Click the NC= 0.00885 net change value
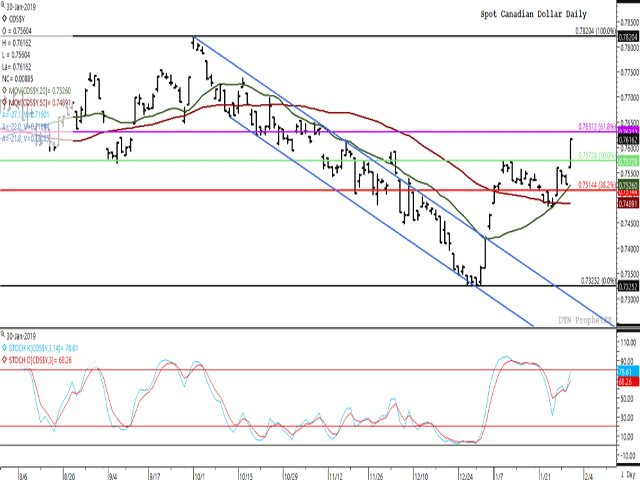The width and height of the screenshot is (640, 480). (x=18, y=78)
